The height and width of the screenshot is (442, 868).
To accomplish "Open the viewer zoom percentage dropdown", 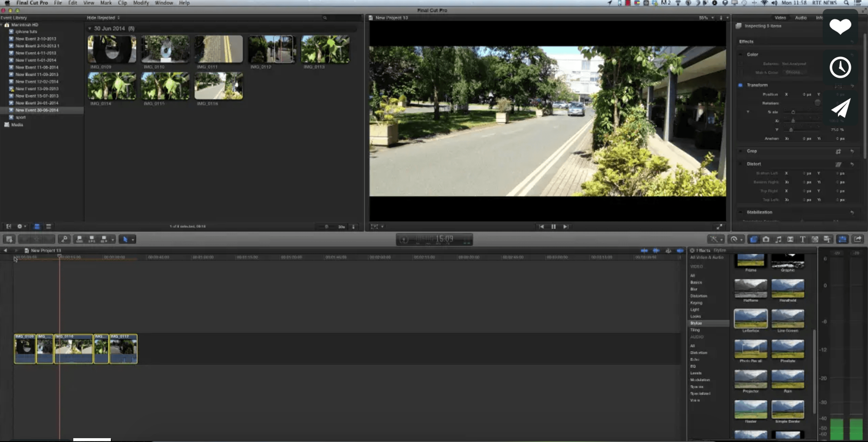I will [706, 18].
